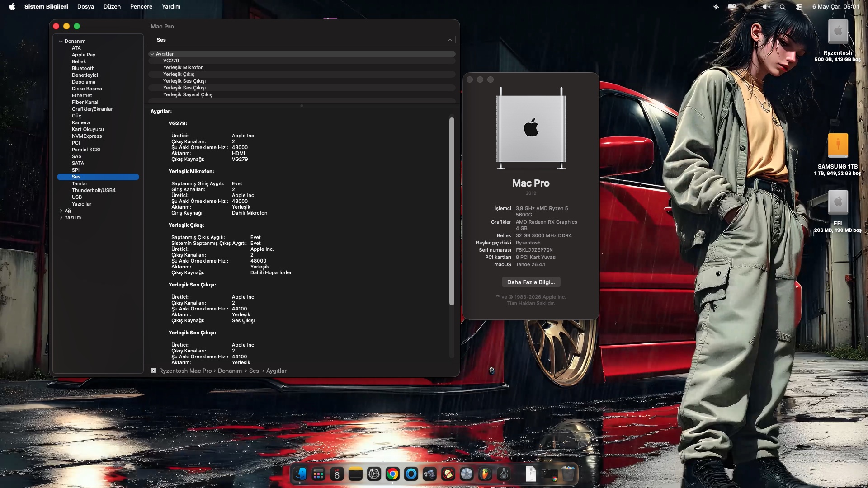Select the Yerleşik Çıkış device row
Viewport: 868px width, 488px height.
pos(302,74)
